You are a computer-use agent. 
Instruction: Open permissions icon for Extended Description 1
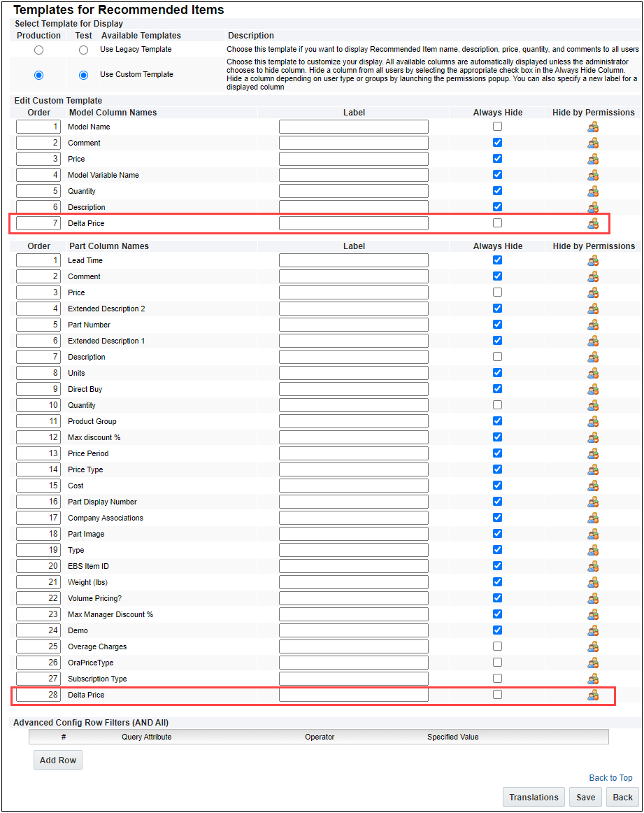coord(593,341)
